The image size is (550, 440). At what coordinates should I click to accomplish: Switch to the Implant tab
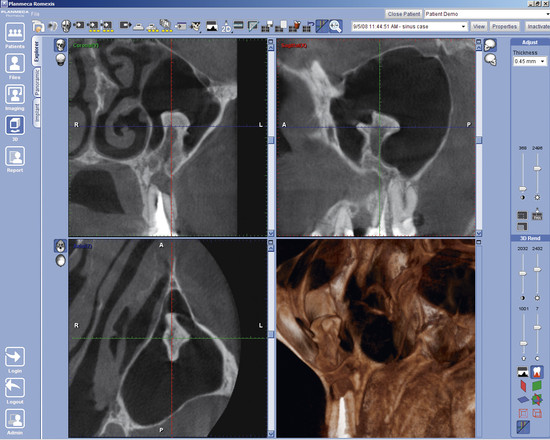(37, 113)
